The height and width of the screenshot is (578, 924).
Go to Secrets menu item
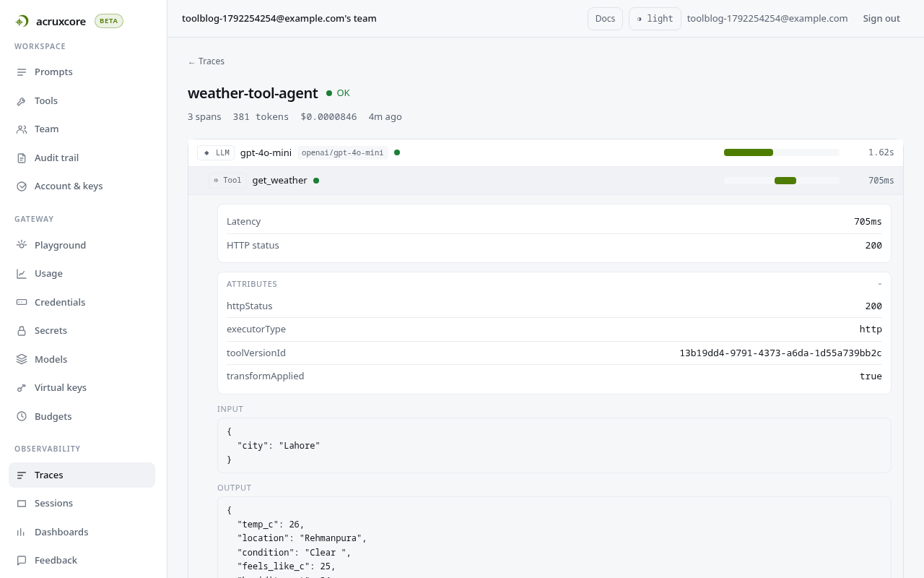[x=82, y=331]
